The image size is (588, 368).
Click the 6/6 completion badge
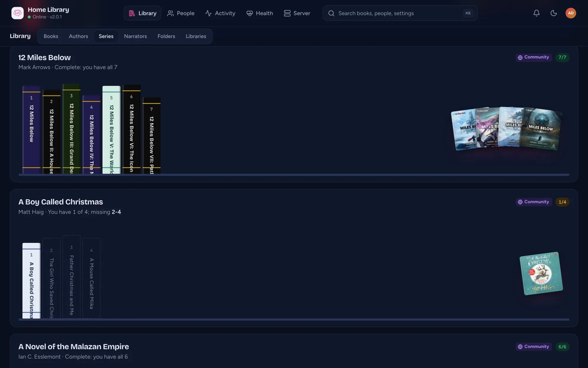pyautogui.click(x=562, y=347)
